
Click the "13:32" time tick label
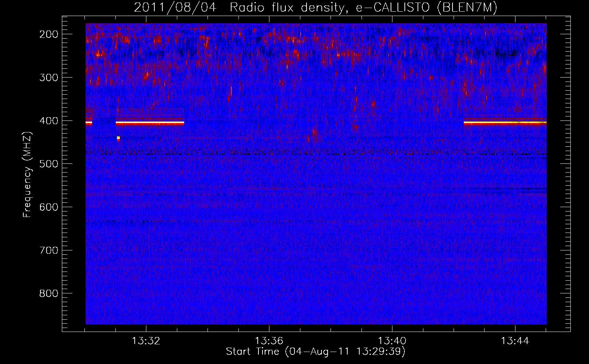click(x=146, y=341)
